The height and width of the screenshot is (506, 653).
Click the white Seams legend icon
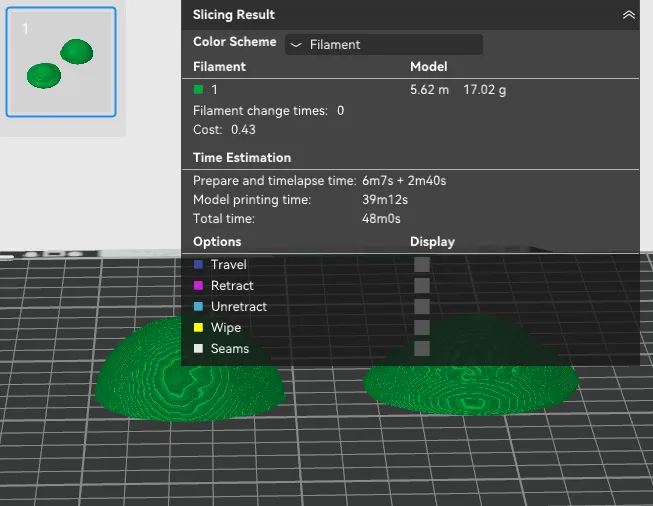[x=198, y=349]
